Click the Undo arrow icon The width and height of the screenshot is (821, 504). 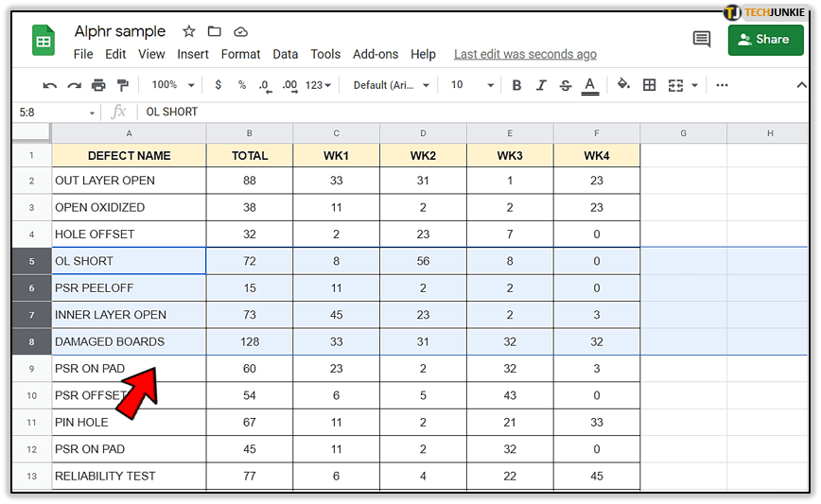50,85
